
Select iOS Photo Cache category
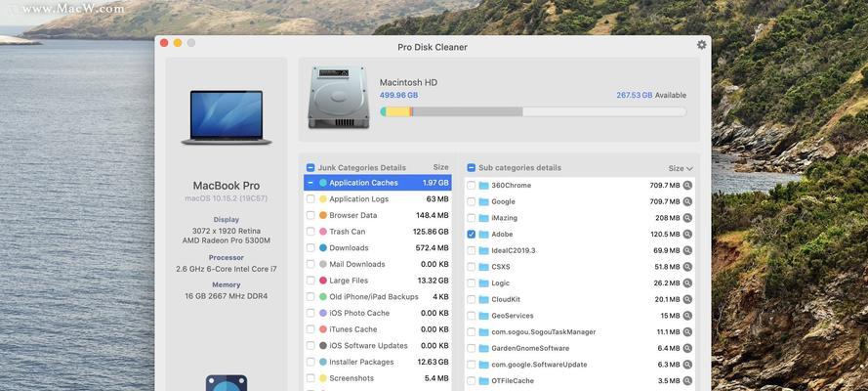(378, 313)
